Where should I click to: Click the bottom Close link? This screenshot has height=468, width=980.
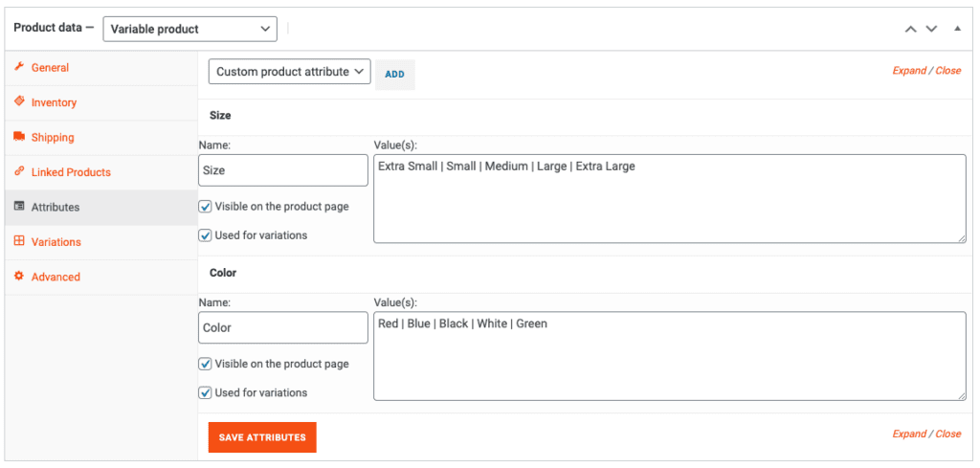(x=948, y=434)
